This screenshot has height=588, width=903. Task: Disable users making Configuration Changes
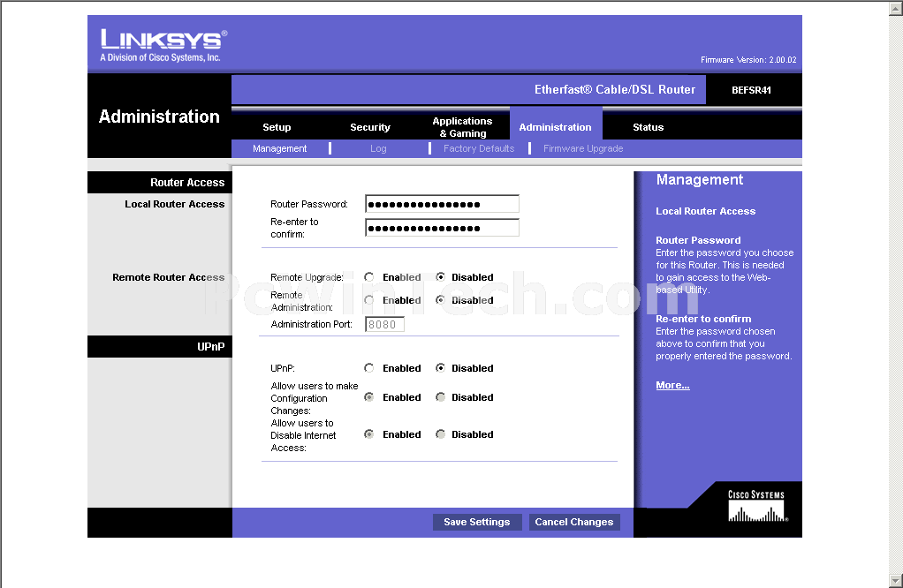tap(441, 397)
